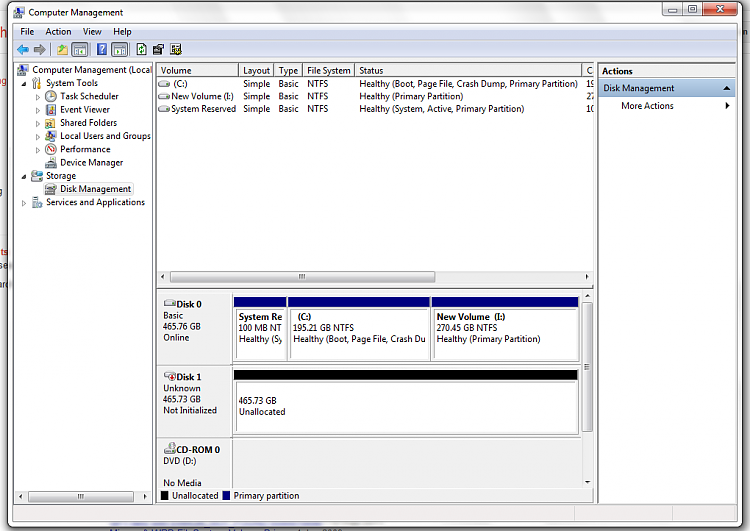Click More Actions in the Actions pane
The width and height of the screenshot is (750, 531).
point(647,106)
